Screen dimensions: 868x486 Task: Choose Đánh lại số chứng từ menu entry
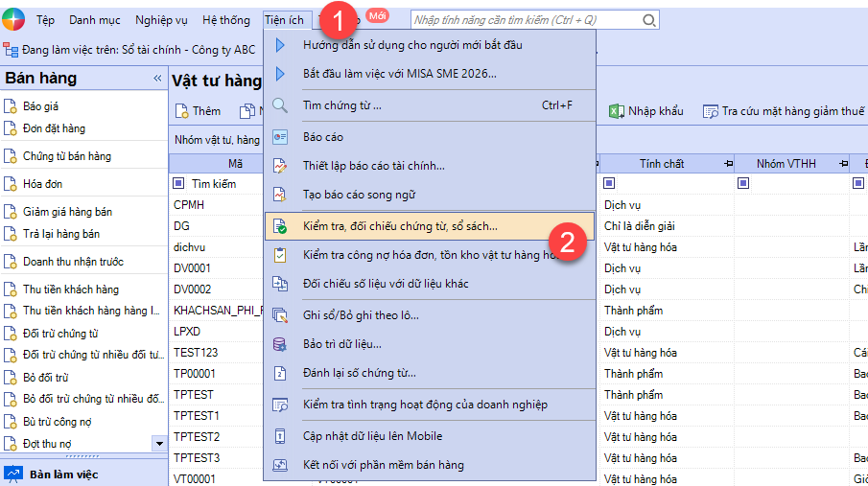pyautogui.click(x=359, y=373)
